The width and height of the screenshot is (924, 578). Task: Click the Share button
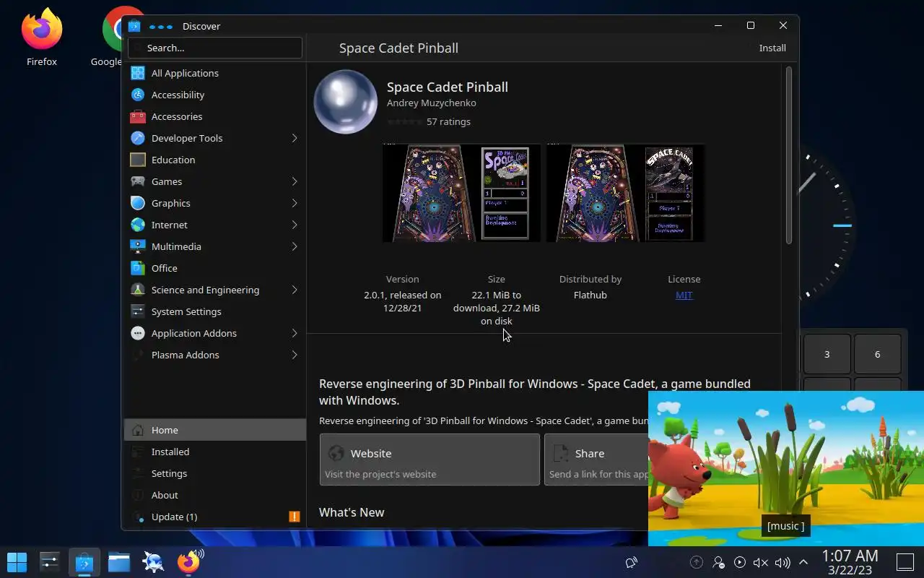596,460
